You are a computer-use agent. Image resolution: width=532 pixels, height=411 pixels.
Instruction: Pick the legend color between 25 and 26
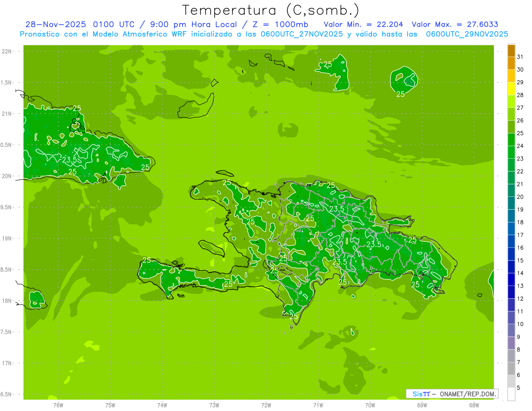[511, 127]
